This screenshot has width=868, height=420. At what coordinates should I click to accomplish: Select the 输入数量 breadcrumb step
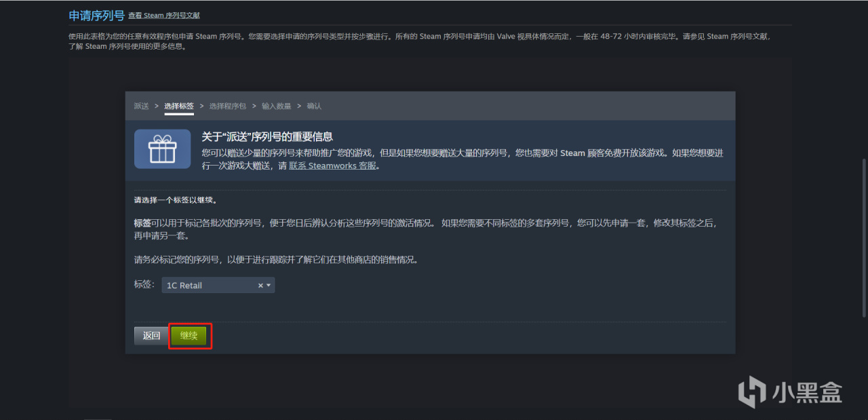(277, 106)
